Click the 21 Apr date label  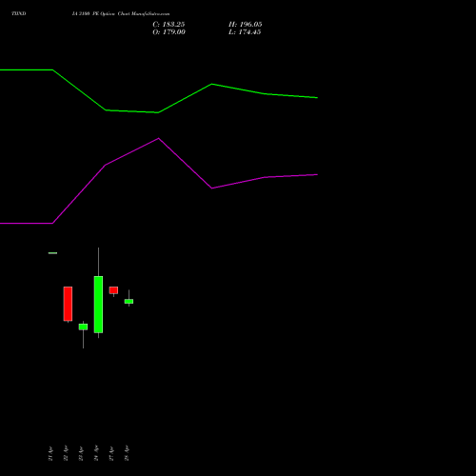(x=50, y=453)
